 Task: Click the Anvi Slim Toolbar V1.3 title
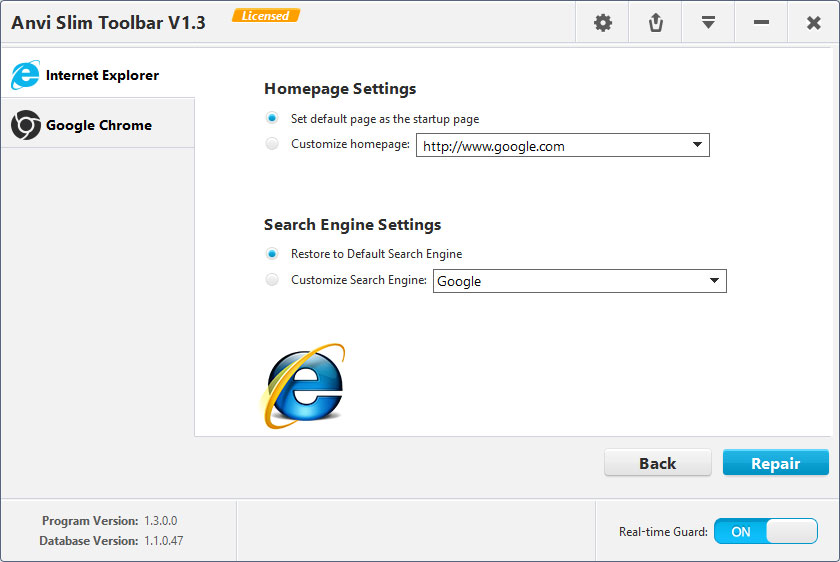108,22
